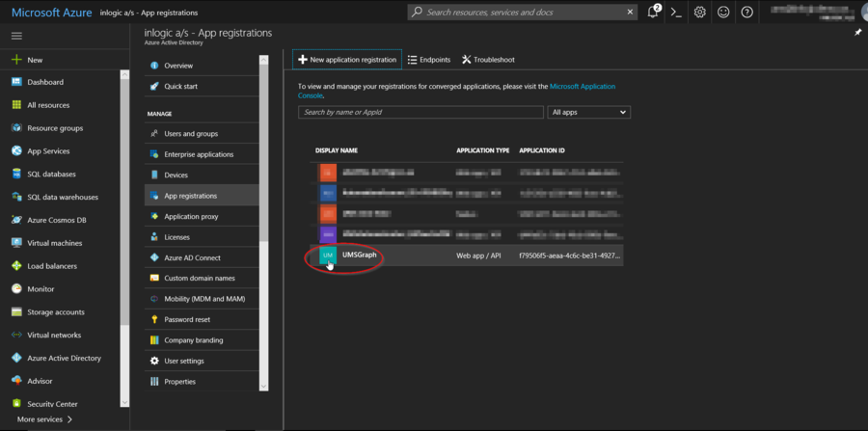Open the Endpoints toolbar item
Screen dimensions: 868x431
tap(429, 60)
